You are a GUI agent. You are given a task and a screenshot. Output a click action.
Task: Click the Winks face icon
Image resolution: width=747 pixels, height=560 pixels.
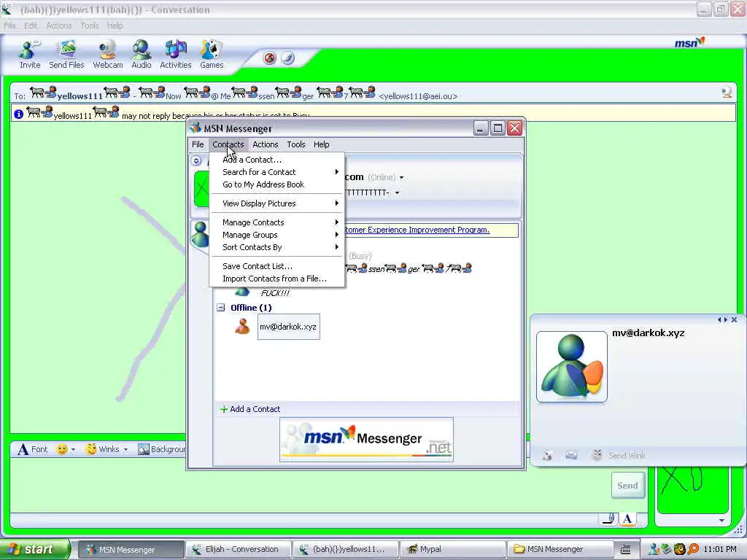(x=91, y=449)
